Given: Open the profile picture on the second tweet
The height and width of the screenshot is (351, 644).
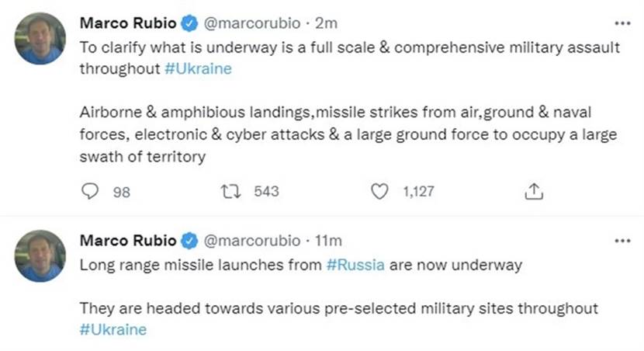Looking at the screenshot, I should (40, 255).
